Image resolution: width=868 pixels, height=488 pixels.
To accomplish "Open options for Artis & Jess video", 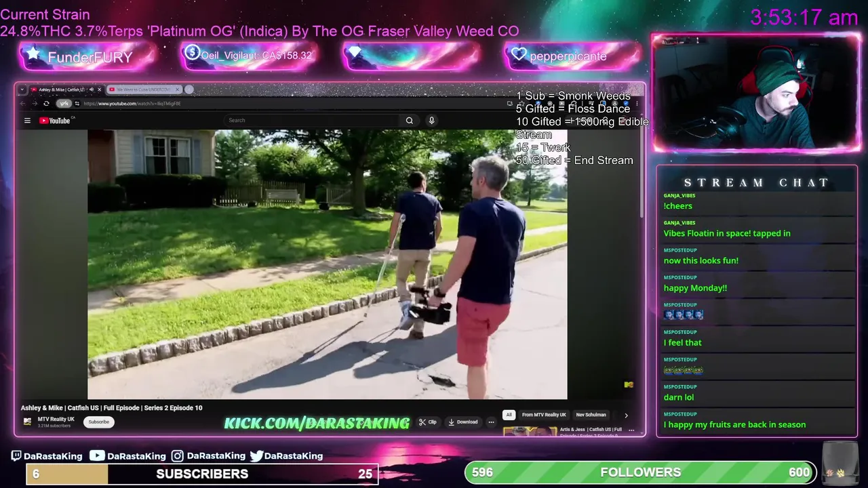I will 631,430.
